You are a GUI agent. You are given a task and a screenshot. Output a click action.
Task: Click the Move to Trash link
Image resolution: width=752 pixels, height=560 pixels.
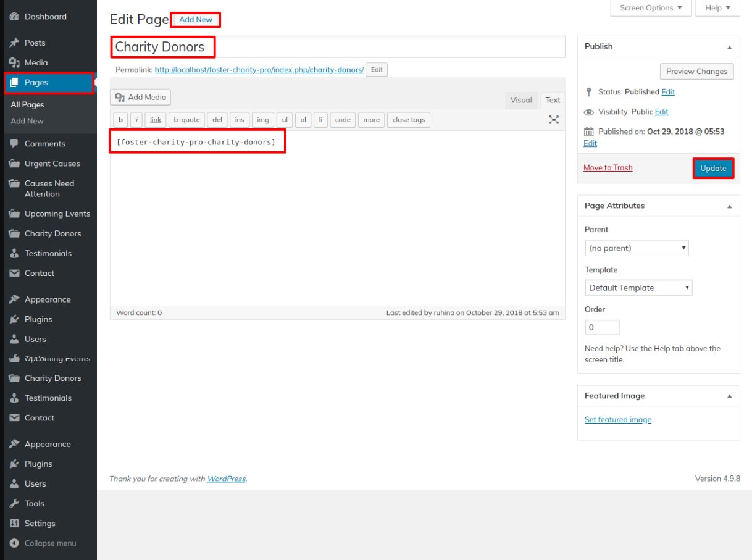(608, 168)
